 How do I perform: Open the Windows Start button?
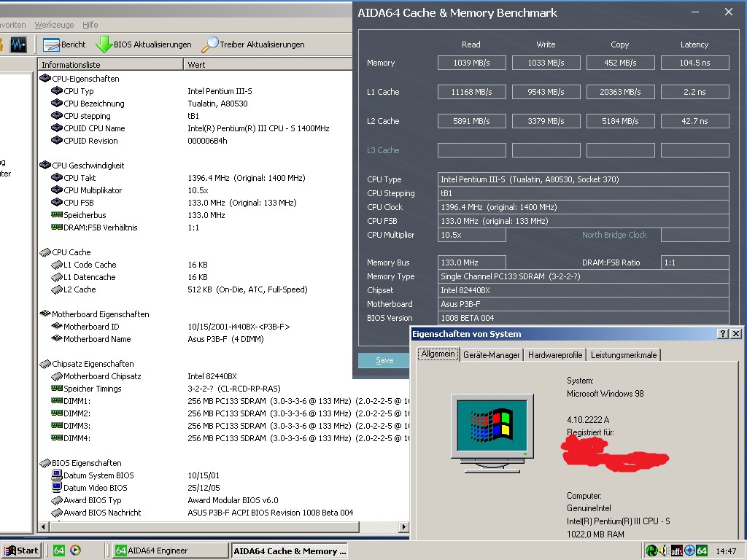click(x=21, y=551)
